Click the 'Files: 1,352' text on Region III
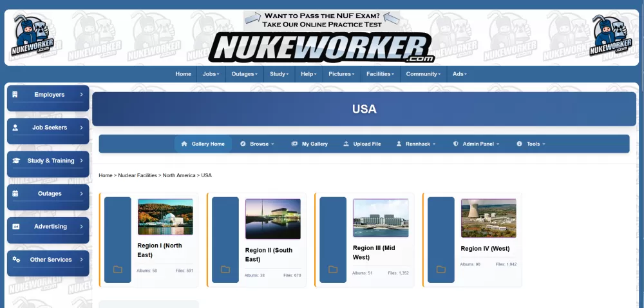 (x=399, y=273)
